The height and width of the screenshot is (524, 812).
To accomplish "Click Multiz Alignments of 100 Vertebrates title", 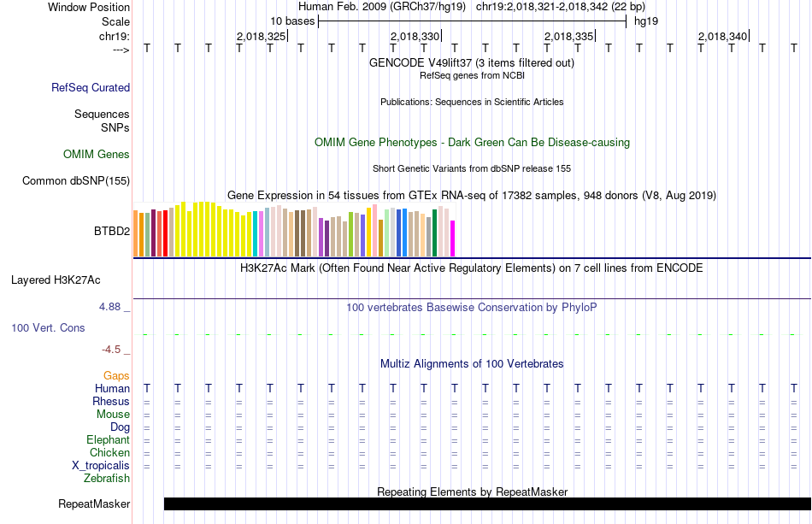I will [x=472, y=364].
